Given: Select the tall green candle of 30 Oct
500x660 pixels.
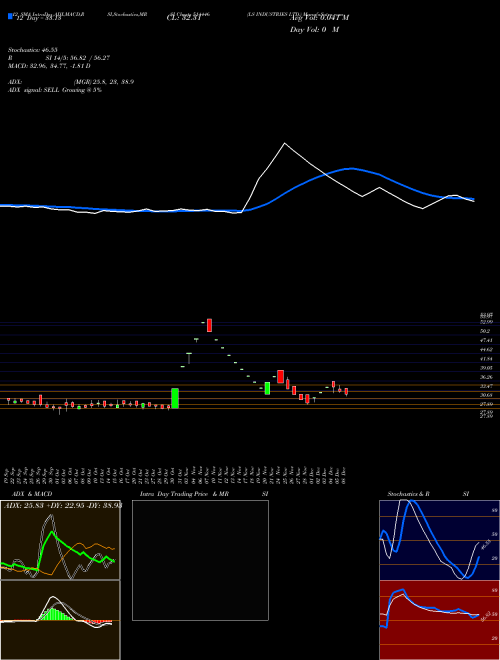Looking at the screenshot, I should coord(175,398).
